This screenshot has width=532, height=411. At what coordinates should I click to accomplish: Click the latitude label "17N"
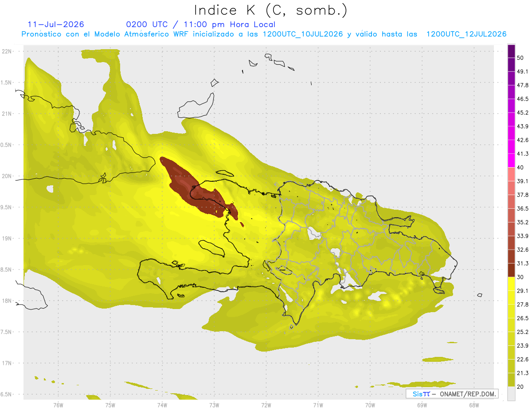tap(8, 363)
